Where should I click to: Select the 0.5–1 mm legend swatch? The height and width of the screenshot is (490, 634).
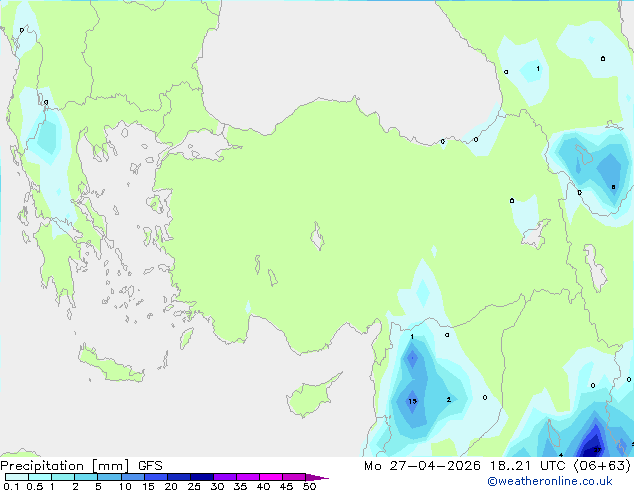click(40, 477)
